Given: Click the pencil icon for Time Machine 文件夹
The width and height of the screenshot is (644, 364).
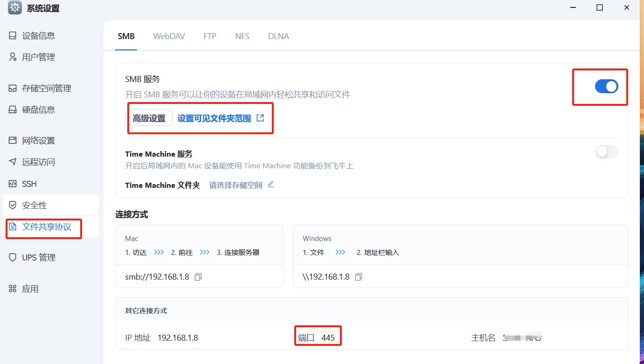Looking at the screenshot, I should 270,185.
